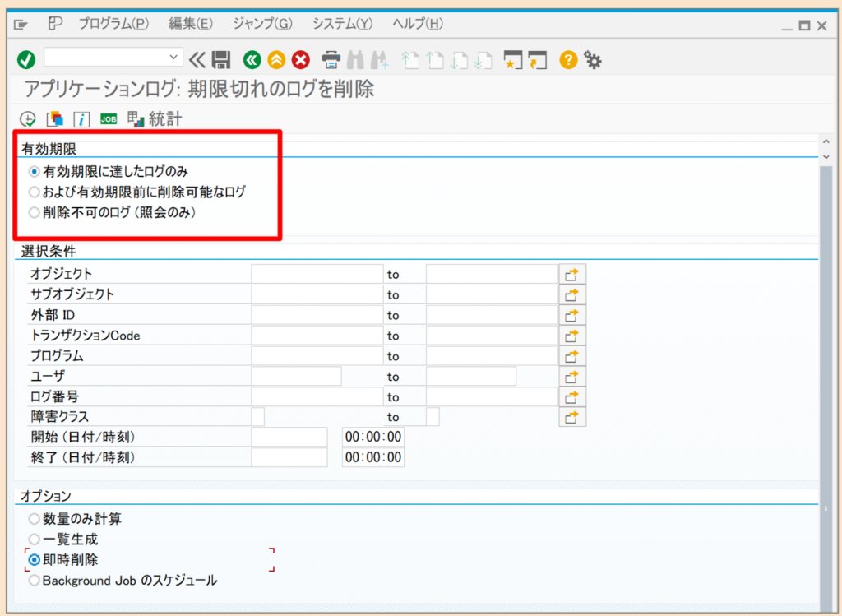Open multiple selection for ユーザ row
Image resolution: width=842 pixels, height=616 pixels.
click(571, 376)
